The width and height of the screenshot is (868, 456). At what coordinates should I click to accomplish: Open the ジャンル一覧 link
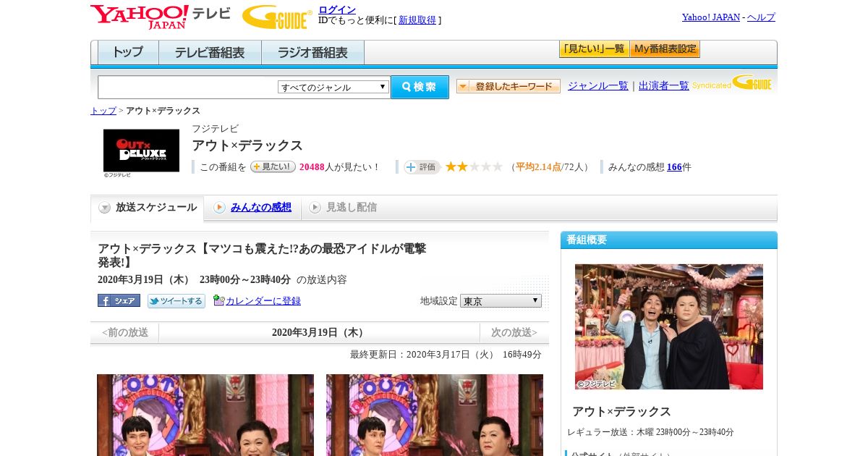click(598, 85)
